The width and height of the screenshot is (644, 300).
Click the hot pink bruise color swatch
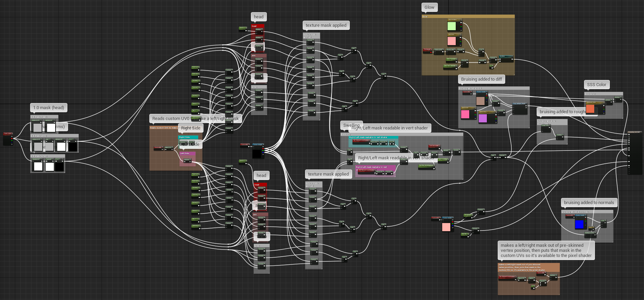click(465, 114)
